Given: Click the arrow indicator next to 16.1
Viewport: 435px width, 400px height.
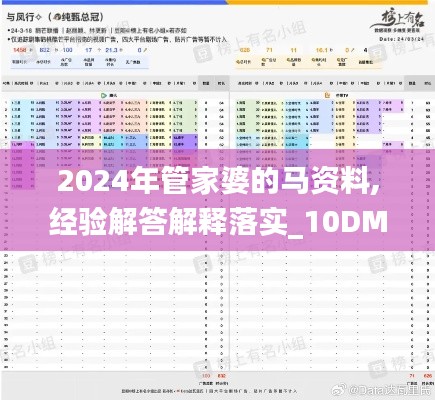Looking at the screenshot, I should [331, 50].
